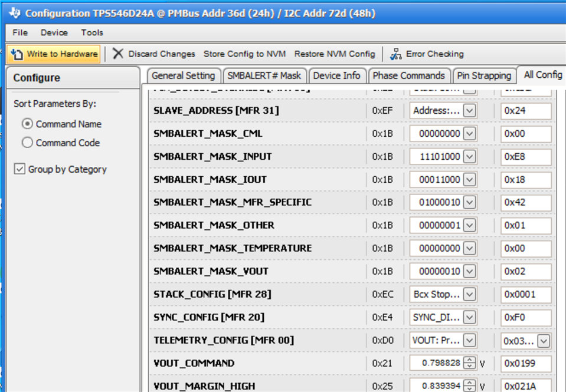
Task: Click Store Config to NVM
Action: (244, 54)
